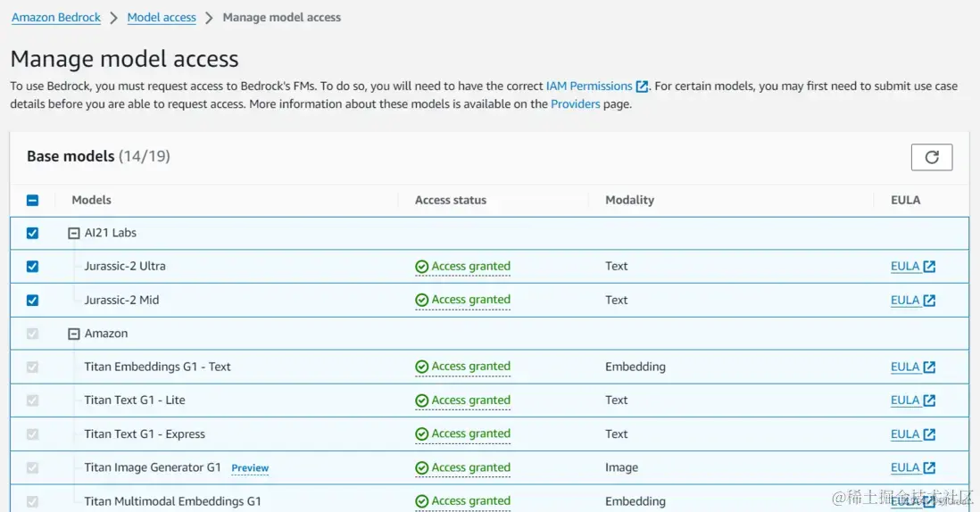Image resolution: width=980 pixels, height=512 pixels.
Task: Uncheck the AI21 Labs provider checkbox
Action: pos(33,234)
